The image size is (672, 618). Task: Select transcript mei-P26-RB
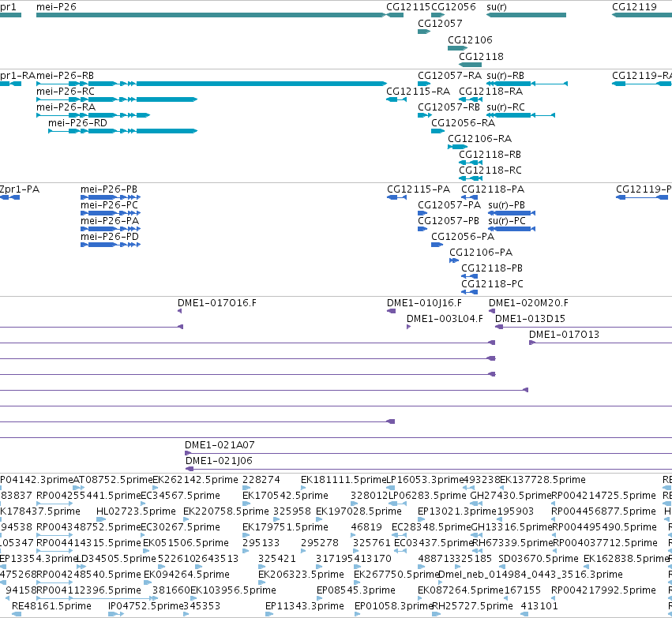pyautogui.click(x=212, y=84)
